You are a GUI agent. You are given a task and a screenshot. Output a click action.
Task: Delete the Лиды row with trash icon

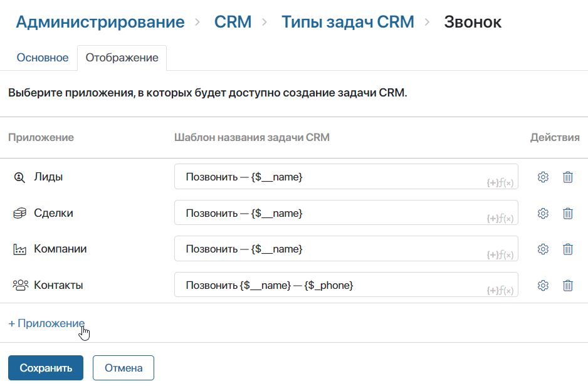pyautogui.click(x=568, y=177)
